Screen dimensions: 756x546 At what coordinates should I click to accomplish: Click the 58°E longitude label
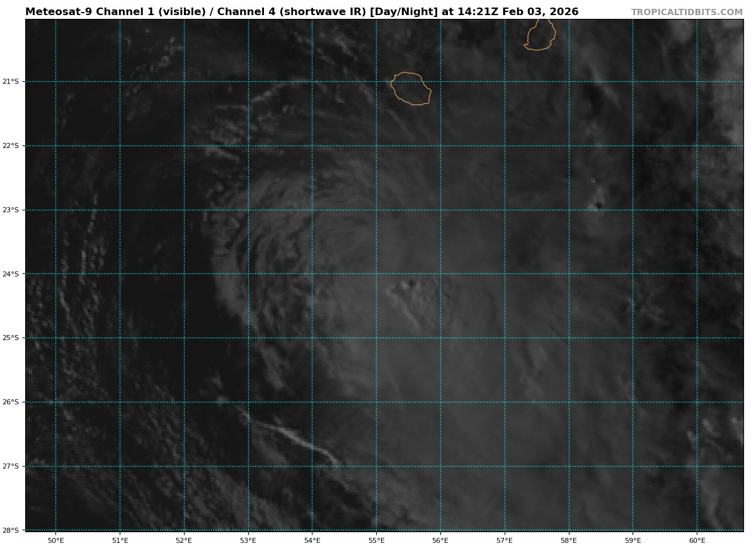click(x=569, y=540)
